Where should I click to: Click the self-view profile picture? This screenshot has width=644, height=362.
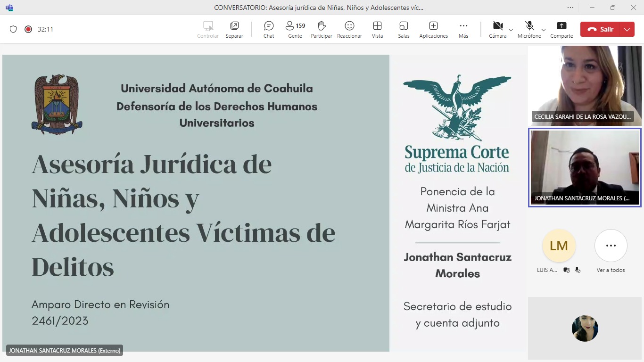pyautogui.click(x=585, y=328)
